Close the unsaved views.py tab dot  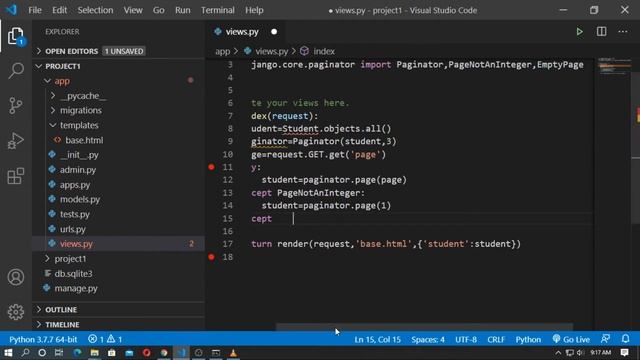pyautogui.click(x=274, y=32)
